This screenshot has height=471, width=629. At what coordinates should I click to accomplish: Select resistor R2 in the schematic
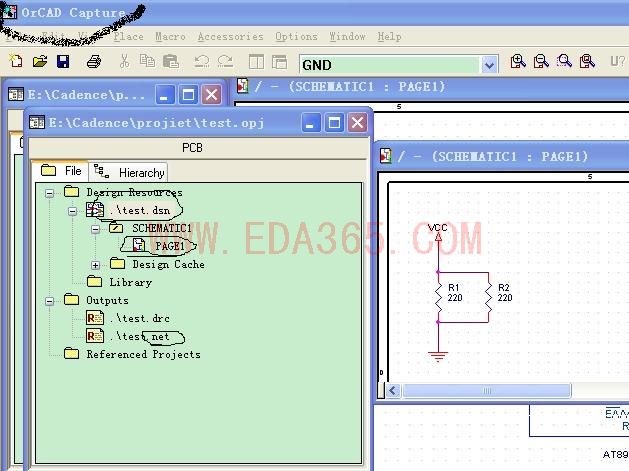click(488, 297)
